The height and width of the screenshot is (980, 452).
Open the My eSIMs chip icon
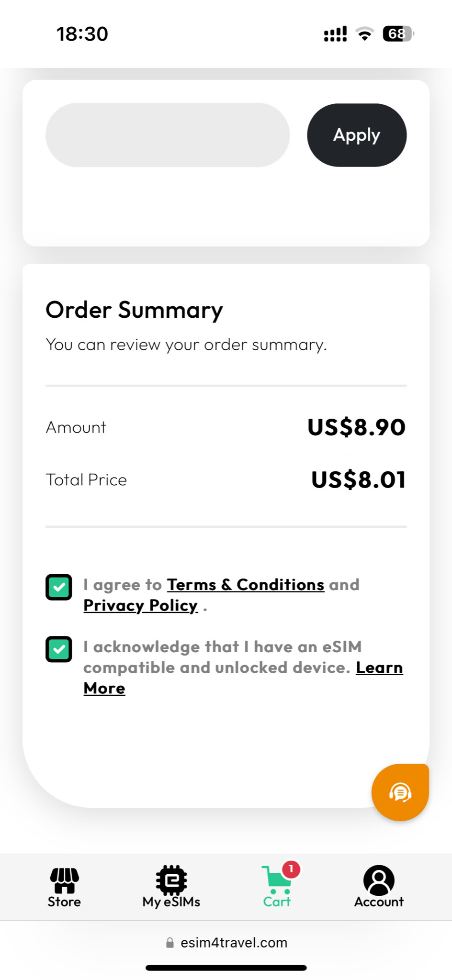pyautogui.click(x=171, y=880)
